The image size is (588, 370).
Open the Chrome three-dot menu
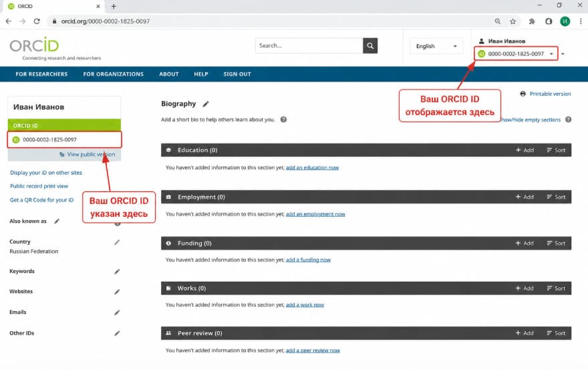tap(581, 21)
